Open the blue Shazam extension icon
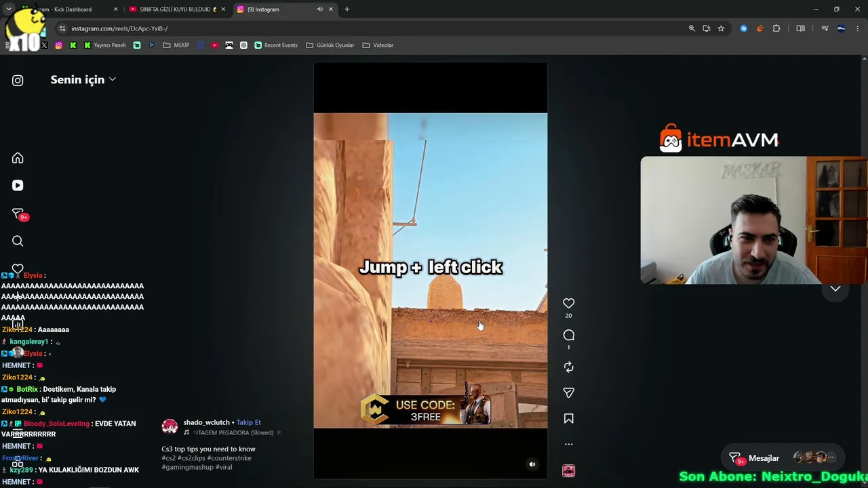The image size is (868, 488). [744, 28]
